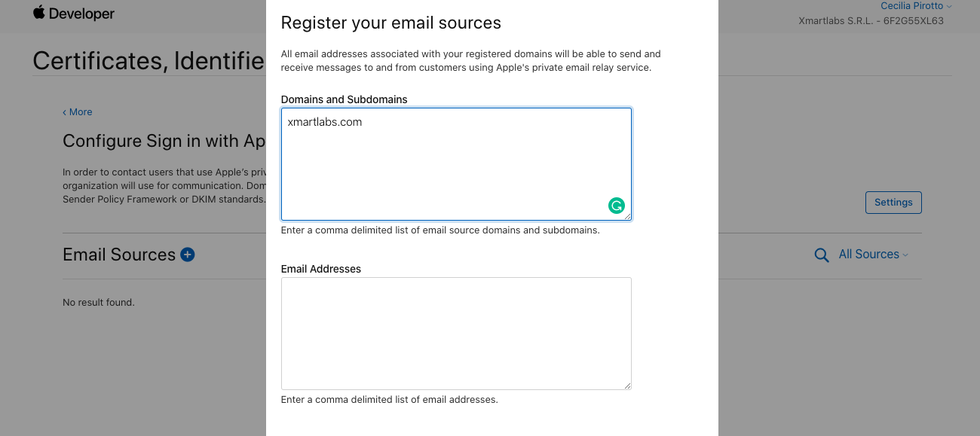Click the Xmartlabs S.R.L. team name

(871, 21)
